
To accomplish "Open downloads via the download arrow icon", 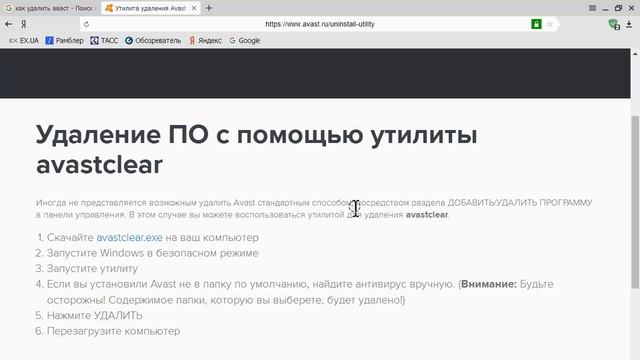I will coord(629,24).
